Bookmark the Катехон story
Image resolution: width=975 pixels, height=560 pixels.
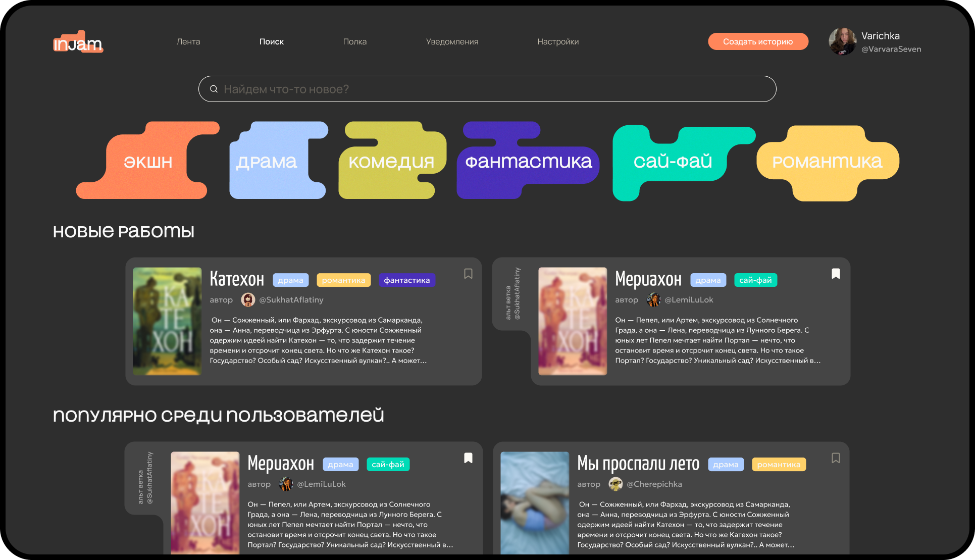(x=468, y=274)
